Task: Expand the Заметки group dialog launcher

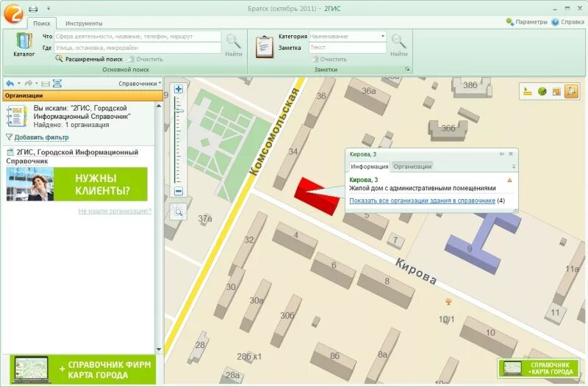Action: [x=407, y=69]
